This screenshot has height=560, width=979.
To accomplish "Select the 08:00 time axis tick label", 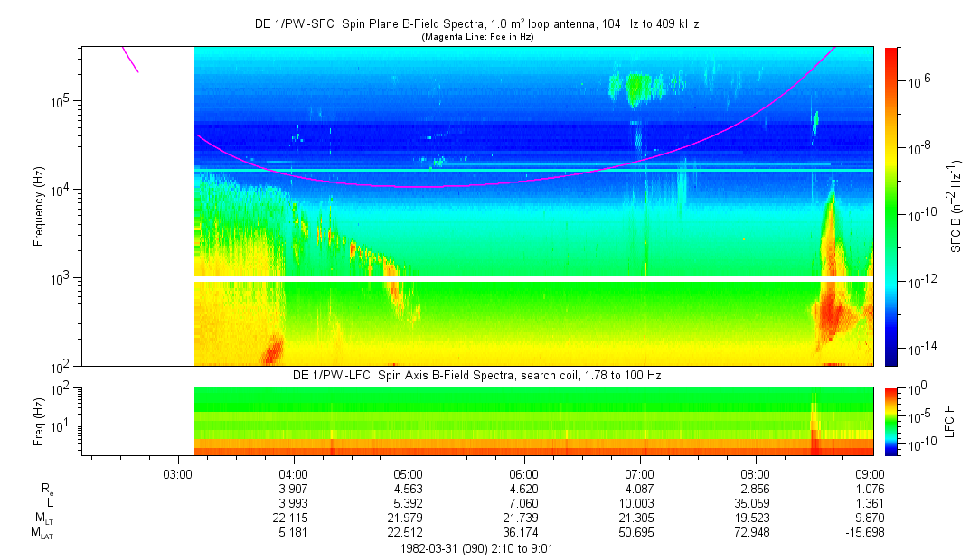I will (x=755, y=472).
